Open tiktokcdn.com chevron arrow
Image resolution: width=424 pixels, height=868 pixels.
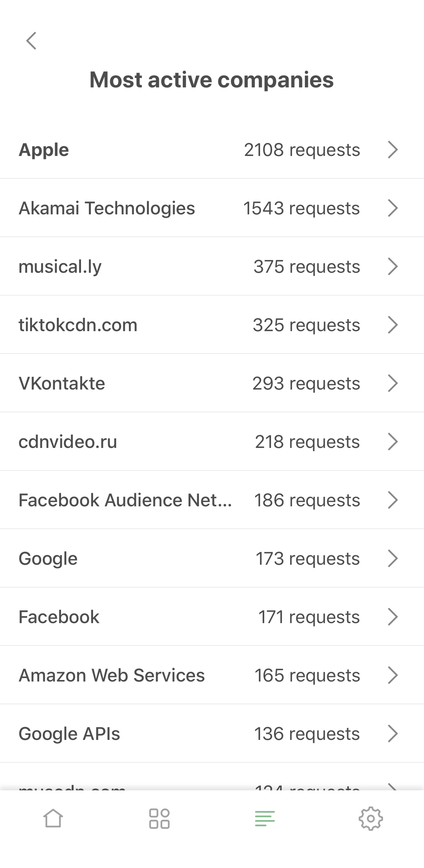coord(393,325)
